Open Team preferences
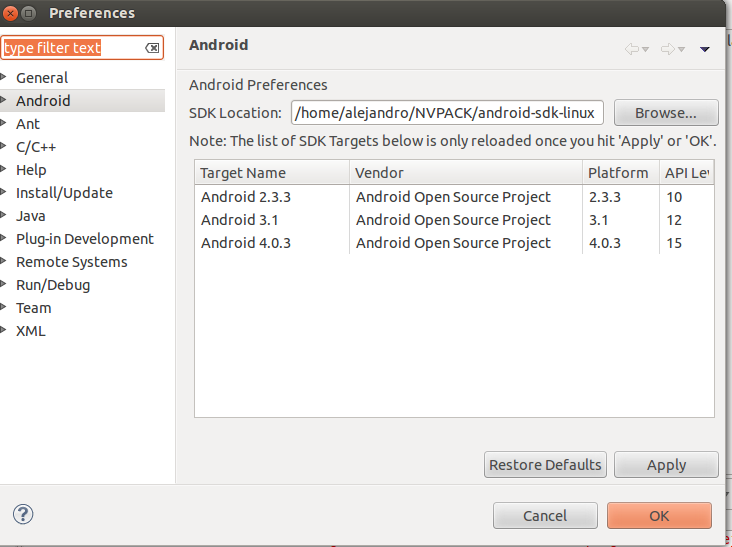 coord(34,308)
